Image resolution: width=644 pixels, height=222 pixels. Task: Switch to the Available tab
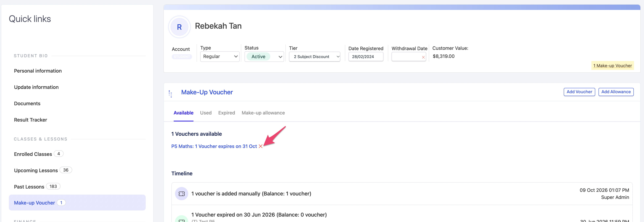tap(184, 113)
